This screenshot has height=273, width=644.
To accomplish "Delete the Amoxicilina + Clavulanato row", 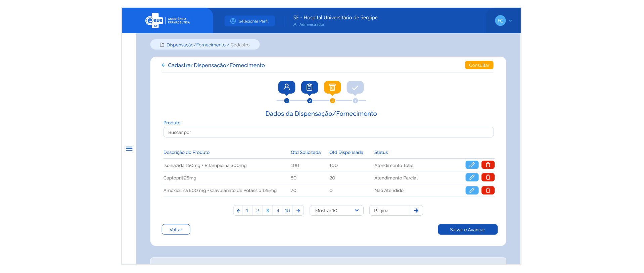I will 488,190.
